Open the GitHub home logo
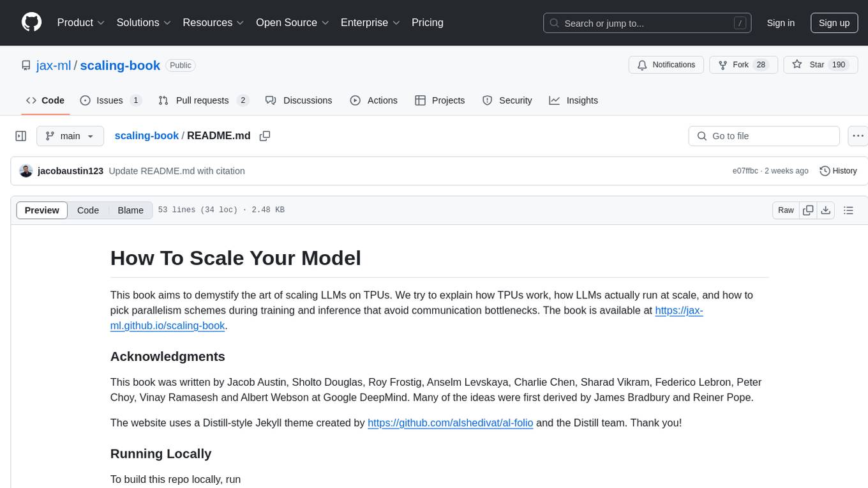This screenshot has height=488, width=868. 32,22
